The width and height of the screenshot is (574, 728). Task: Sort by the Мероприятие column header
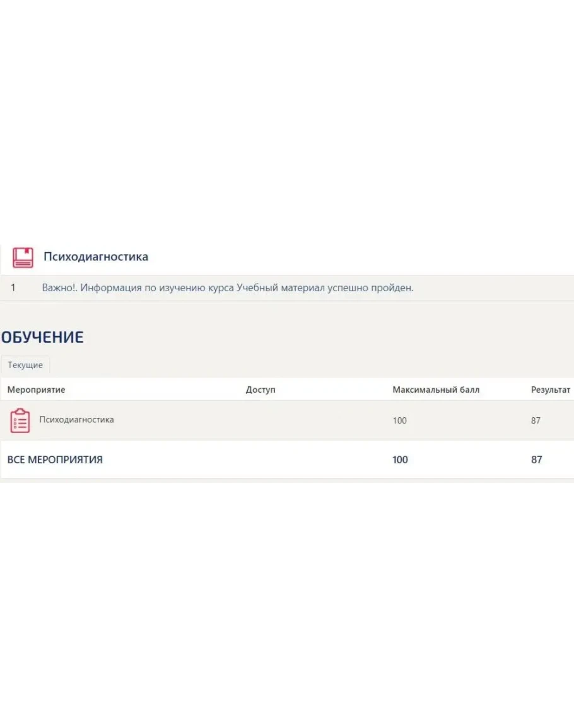[x=36, y=390]
